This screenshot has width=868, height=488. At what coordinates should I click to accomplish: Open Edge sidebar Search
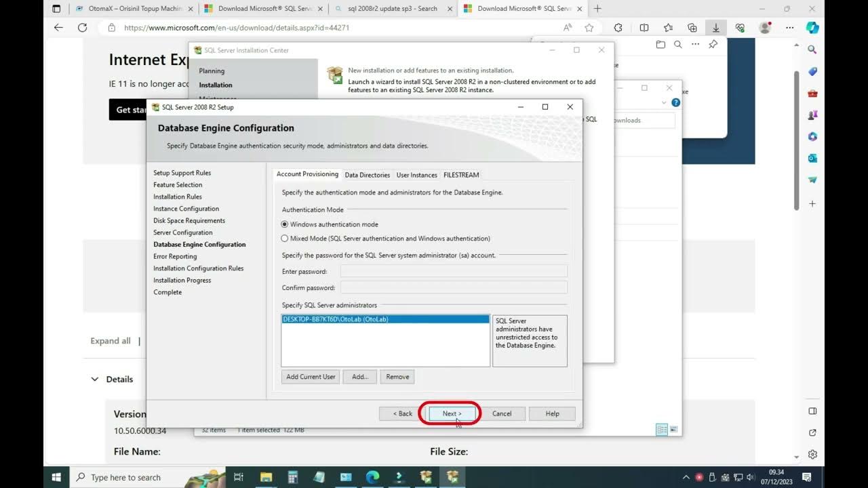tap(812, 49)
